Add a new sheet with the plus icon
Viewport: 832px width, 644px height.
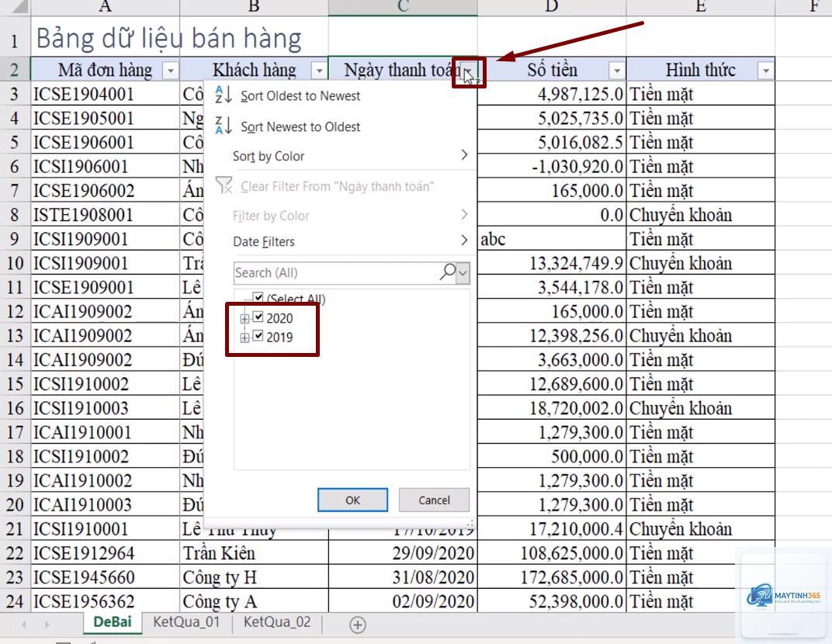coord(358,625)
